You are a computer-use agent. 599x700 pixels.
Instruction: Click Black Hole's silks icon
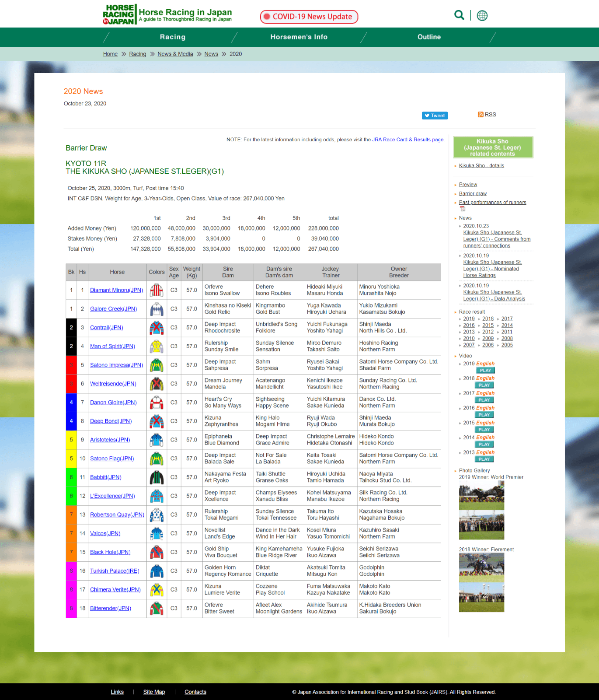157,552
